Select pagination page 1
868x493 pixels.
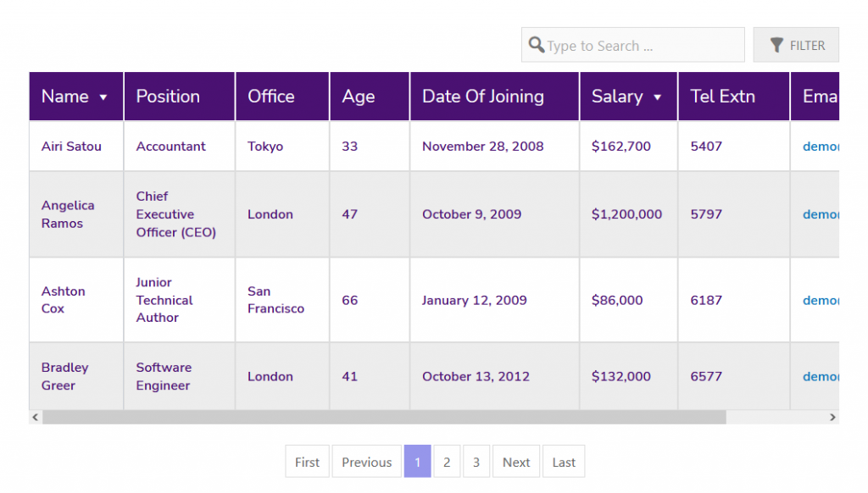point(417,462)
